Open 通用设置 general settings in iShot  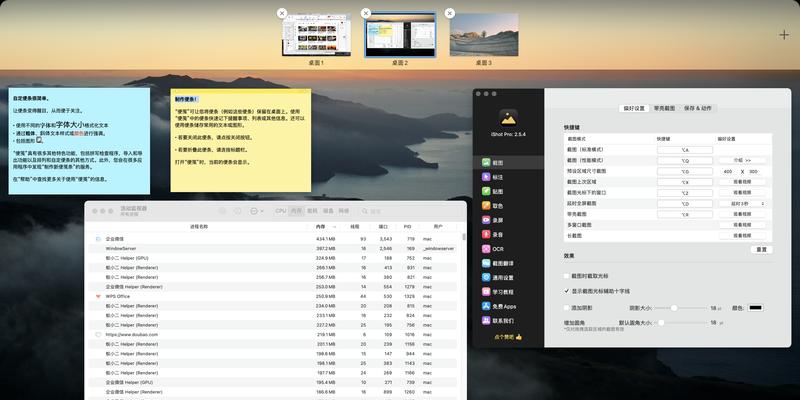point(508,278)
